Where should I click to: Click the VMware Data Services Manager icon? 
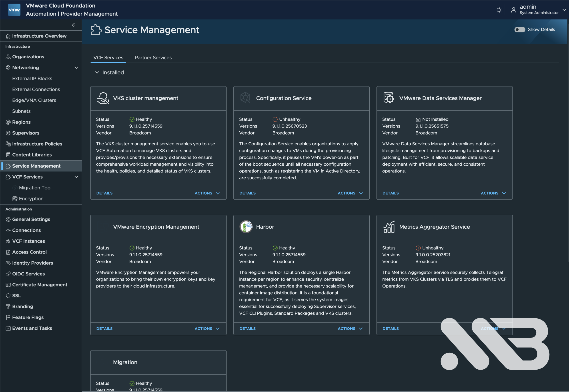pyautogui.click(x=389, y=97)
